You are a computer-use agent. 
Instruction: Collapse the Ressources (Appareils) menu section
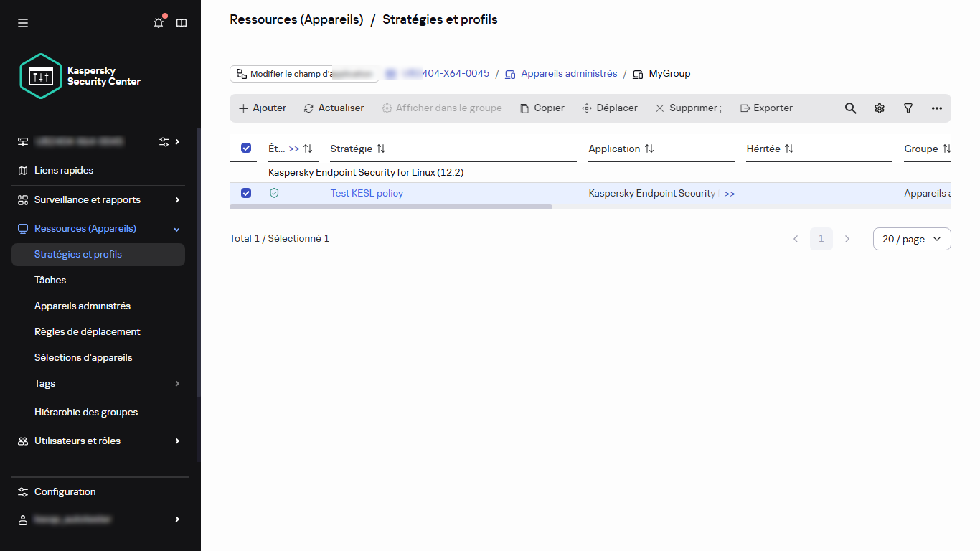click(x=177, y=229)
